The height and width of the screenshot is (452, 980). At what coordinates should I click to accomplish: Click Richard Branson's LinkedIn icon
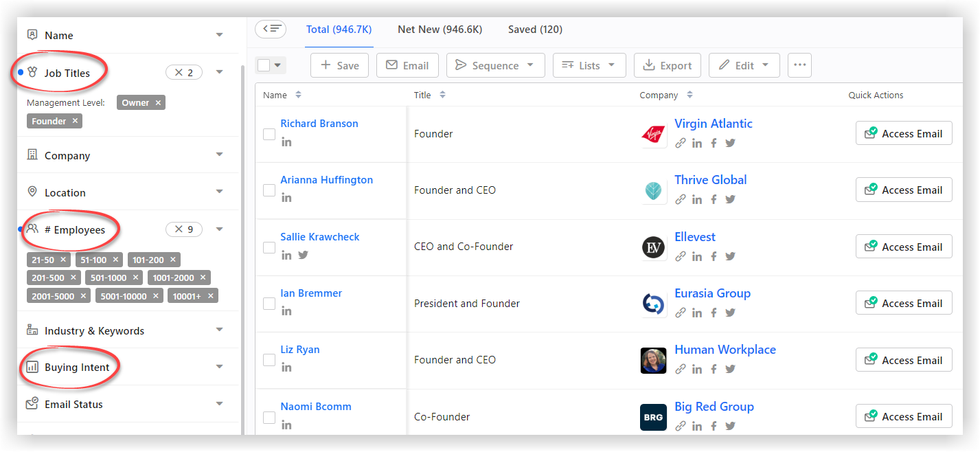pos(286,142)
